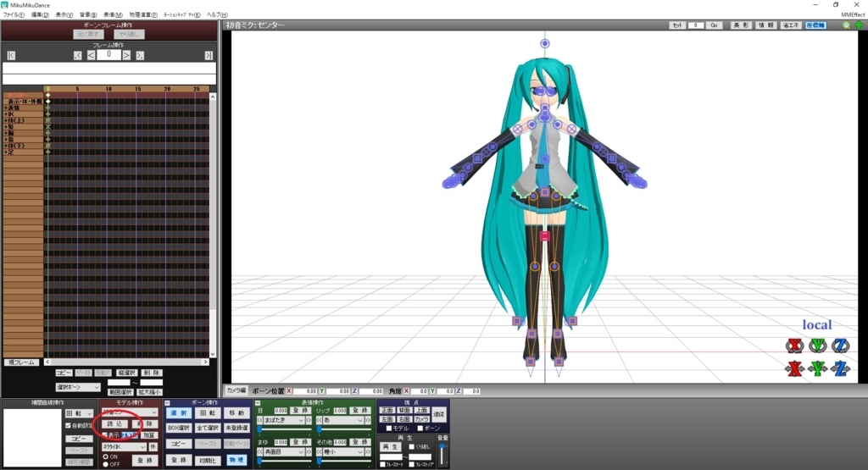Click the green move-view icon in viewport corner
This screenshot has width=868, height=470.
(860, 25)
